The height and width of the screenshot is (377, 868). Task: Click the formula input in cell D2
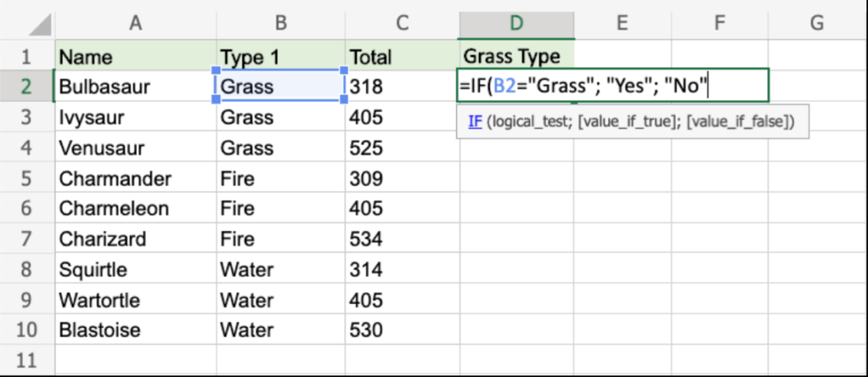coord(612,86)
